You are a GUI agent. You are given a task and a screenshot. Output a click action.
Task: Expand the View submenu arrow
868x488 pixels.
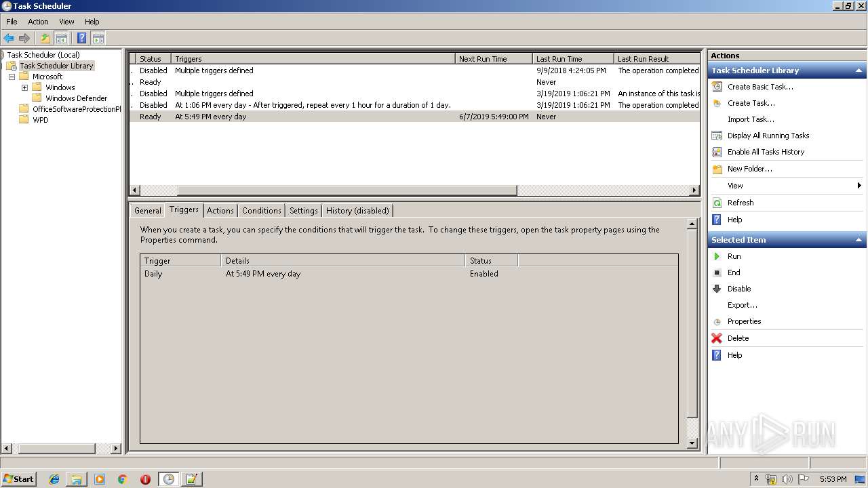point(859,186)
